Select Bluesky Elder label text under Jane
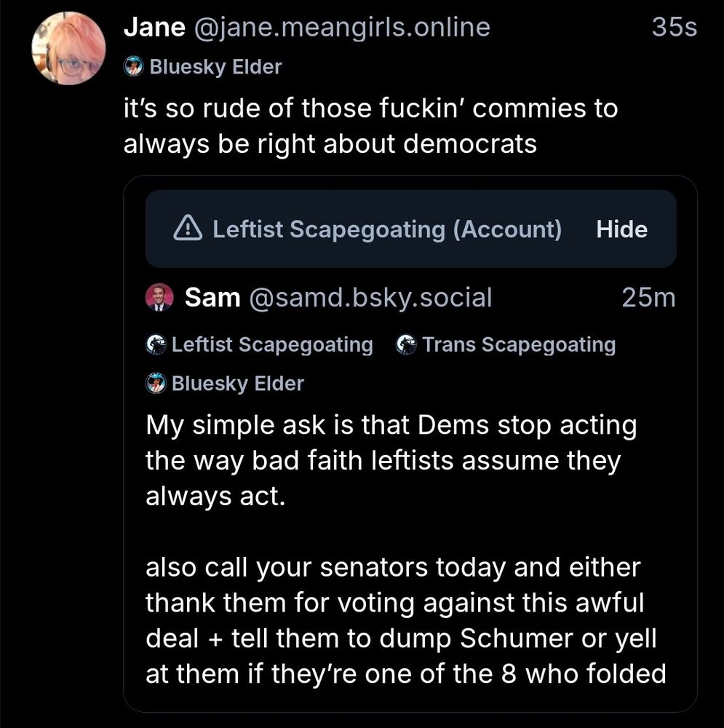The width and height of the screenshot is (724, 728). point(215,68)
